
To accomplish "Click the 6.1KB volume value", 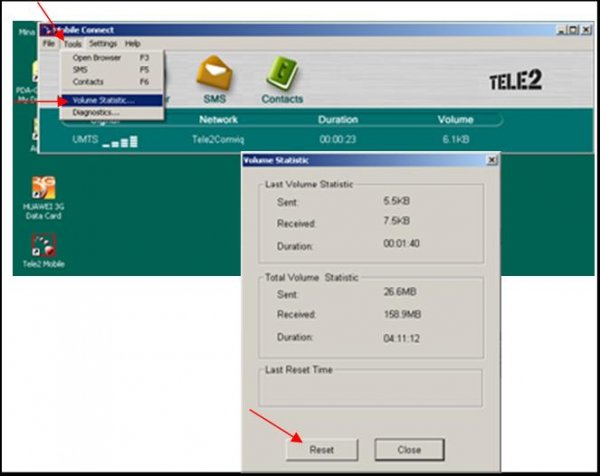I will 456,139.
